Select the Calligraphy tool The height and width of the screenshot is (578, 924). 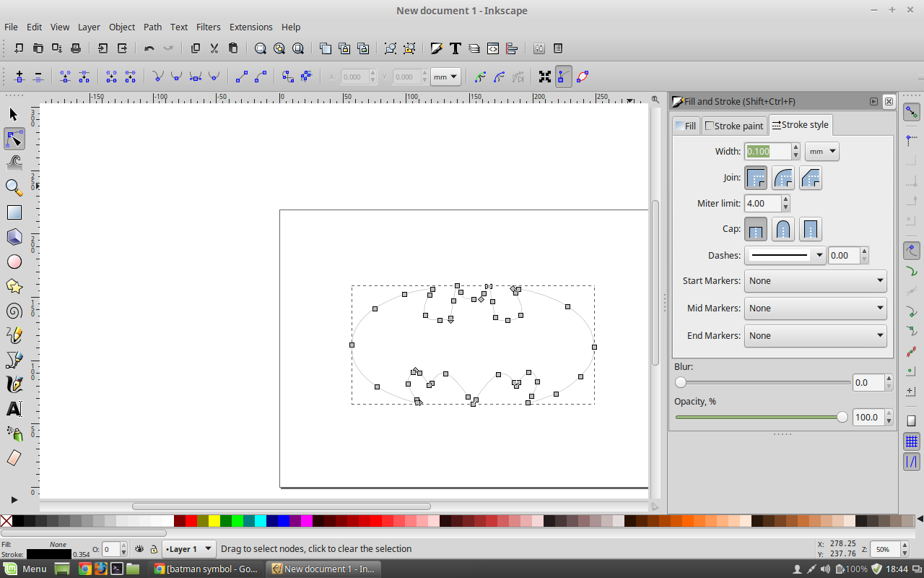click(14, 384)
